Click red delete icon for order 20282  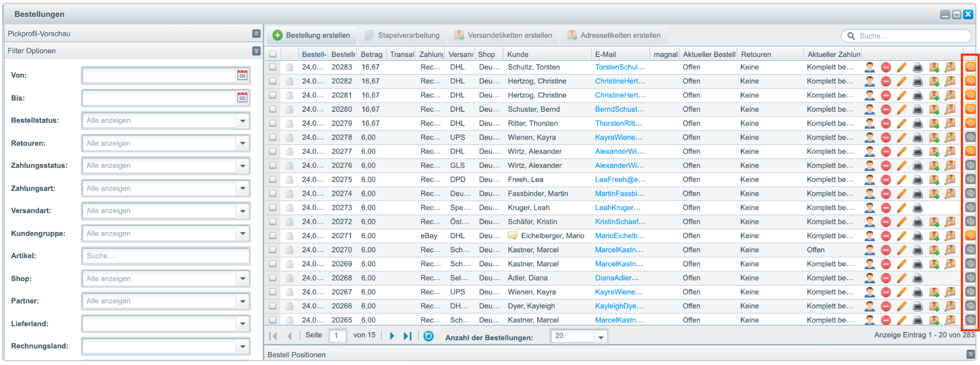coord(886,81)
